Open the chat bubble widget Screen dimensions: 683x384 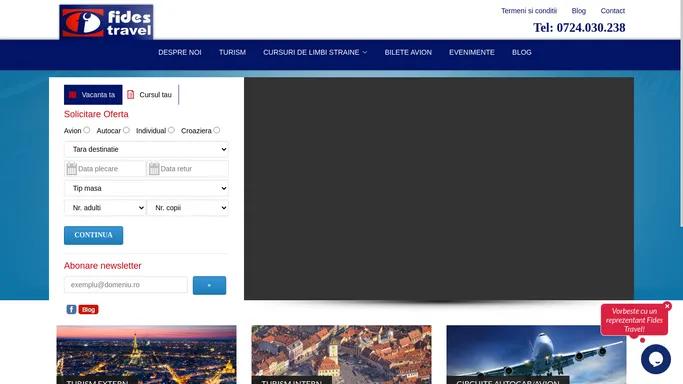point(656,359)
